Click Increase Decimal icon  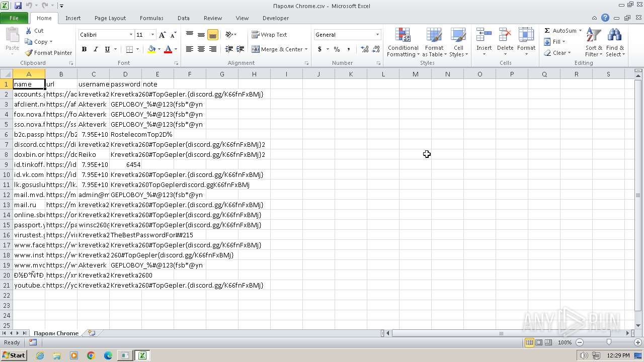click(364, 49)
